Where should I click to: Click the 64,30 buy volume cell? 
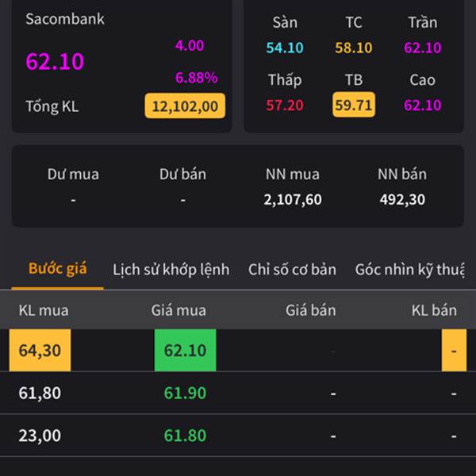[x=40, y=351]
